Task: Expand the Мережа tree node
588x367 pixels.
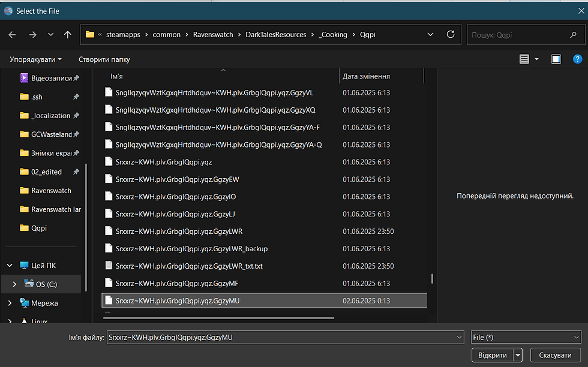Action: tap(10, 303)
